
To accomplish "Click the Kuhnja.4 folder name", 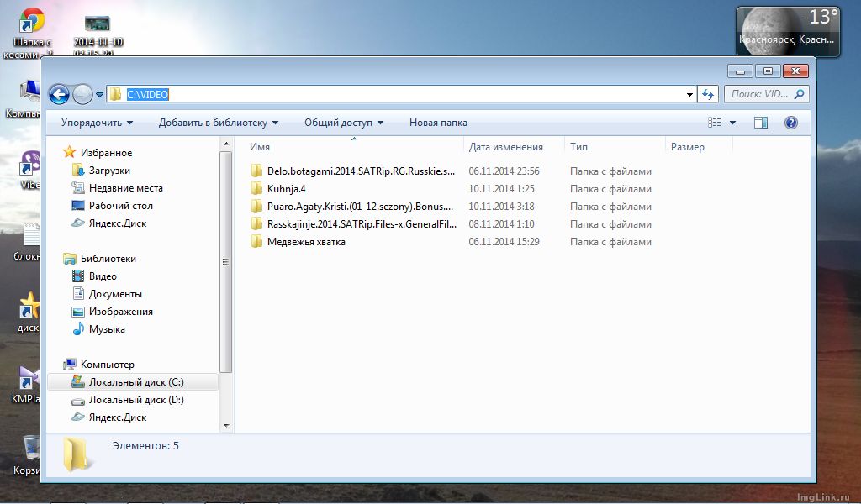I will point(286,189).
